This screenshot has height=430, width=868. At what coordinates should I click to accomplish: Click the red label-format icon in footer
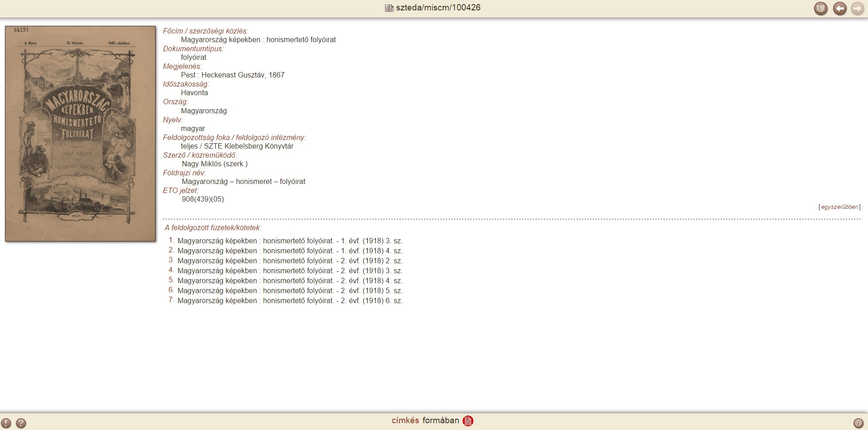[468, 421]
